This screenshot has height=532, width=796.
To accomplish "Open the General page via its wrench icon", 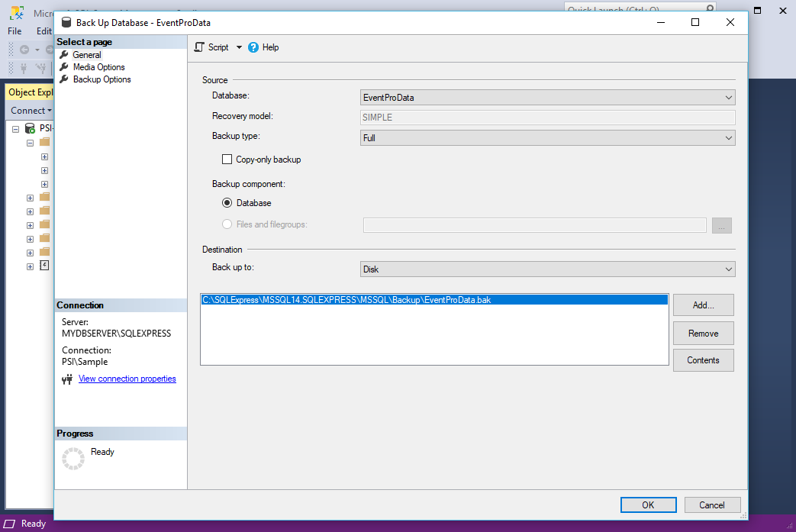I will tap(64, 55).
